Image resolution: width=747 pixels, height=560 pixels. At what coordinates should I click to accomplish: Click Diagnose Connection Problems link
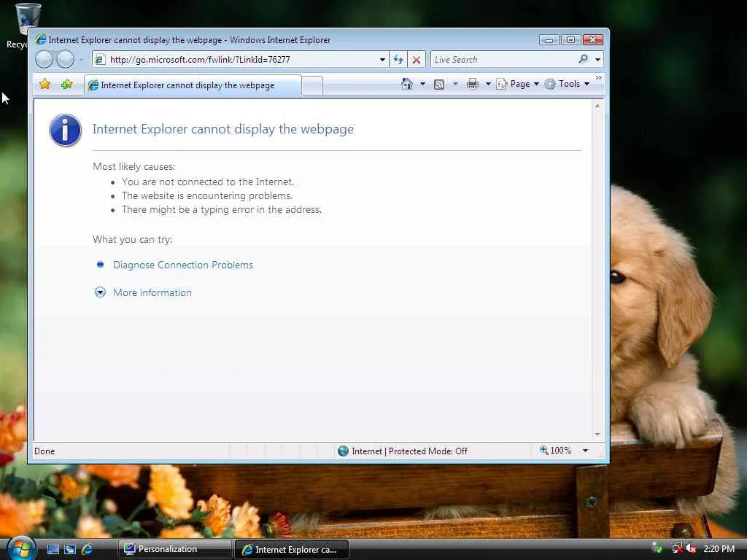(x=183, y=265)
